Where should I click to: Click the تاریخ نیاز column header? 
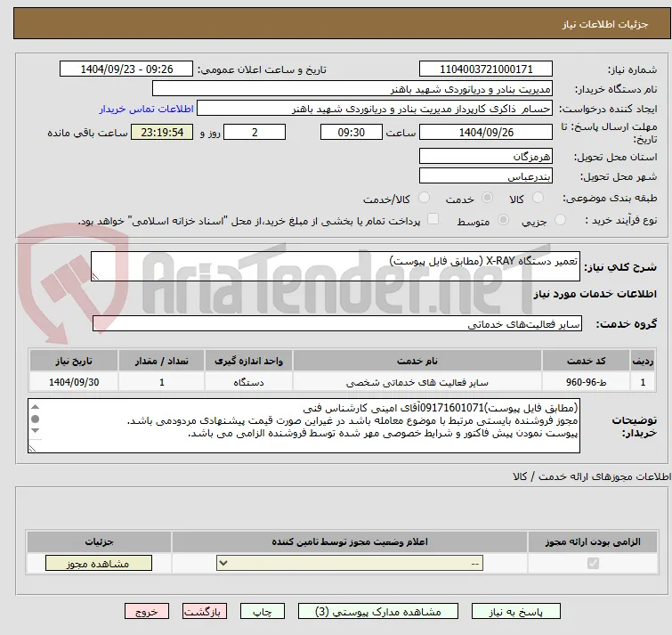point(74,361)
